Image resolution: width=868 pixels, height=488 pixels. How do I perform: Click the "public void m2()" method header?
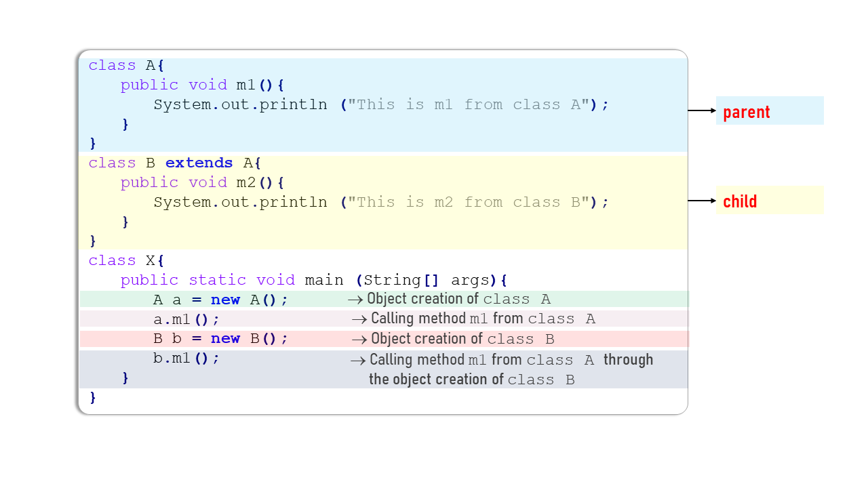click(201, 182)
